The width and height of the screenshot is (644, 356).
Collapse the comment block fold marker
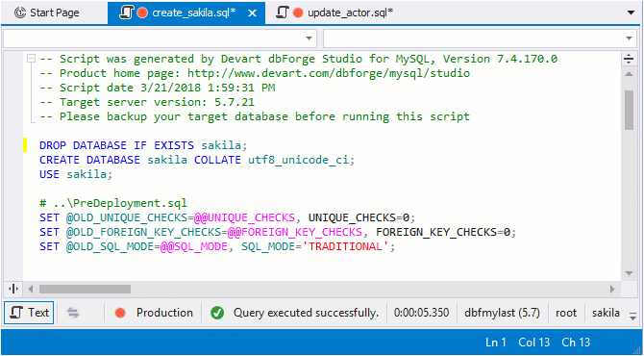[31, 59]
